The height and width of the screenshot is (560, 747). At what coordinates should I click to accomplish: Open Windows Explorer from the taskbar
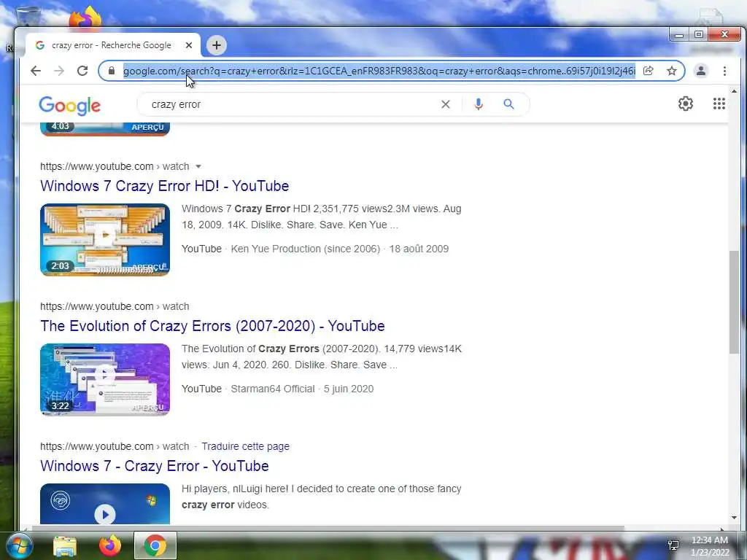coord(65,545)
